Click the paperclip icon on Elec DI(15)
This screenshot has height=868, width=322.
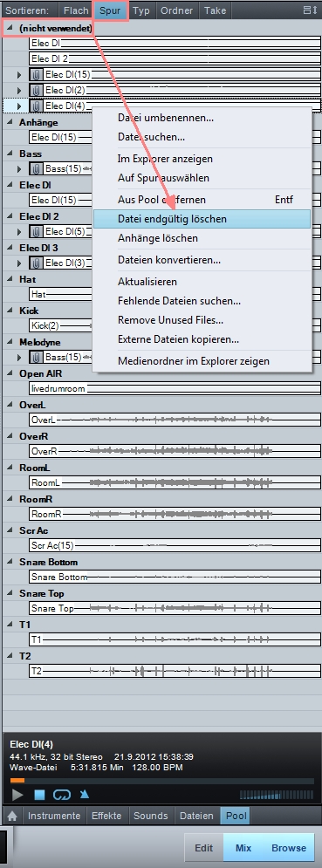(x=37, y=74)
